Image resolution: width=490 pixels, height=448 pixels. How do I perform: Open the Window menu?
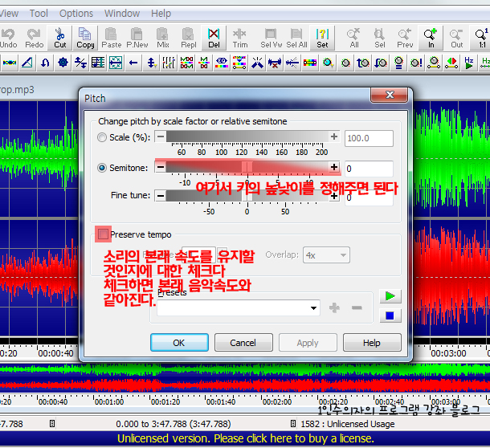[122, 14]
